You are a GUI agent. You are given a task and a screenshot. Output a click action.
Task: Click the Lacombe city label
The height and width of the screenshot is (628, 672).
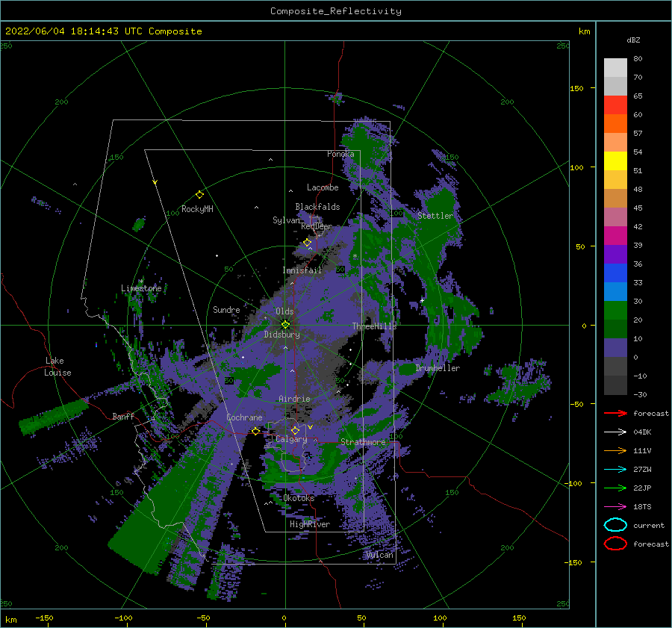tap(323, 187)
